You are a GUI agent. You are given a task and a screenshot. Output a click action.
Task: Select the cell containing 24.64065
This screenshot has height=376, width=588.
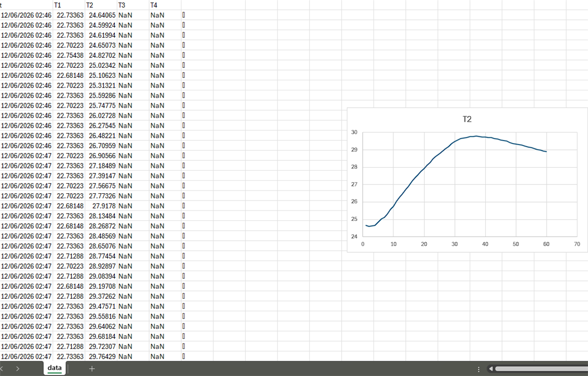tap(101, 15)
